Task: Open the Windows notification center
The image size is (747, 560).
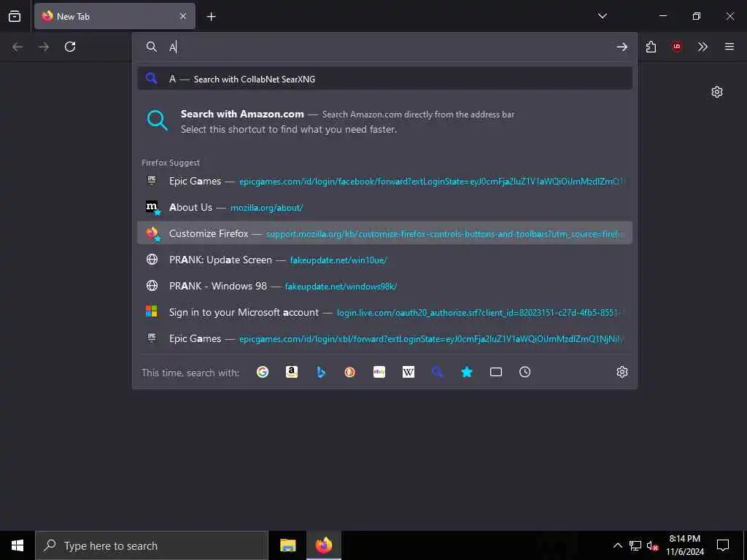Action: pos(723,545)
